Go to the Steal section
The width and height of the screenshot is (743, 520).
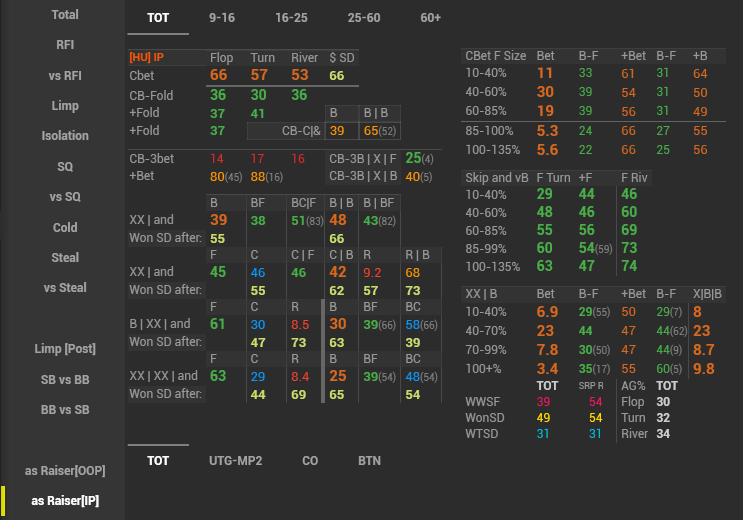(x=65, y=257)
